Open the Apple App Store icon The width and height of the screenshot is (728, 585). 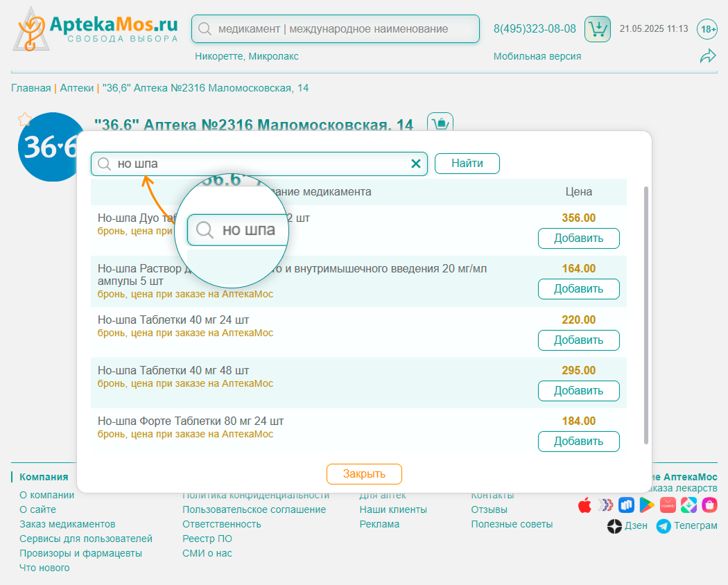(x=585, y=505)
